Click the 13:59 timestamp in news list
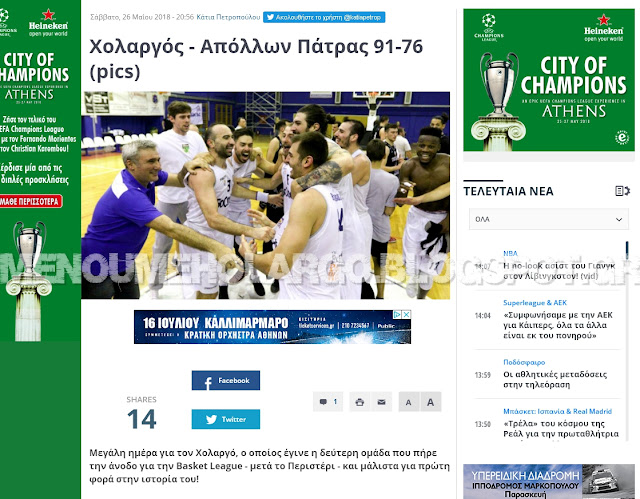Image resolution: width=640 pixels, height=499 pixels. click(482, 375)
